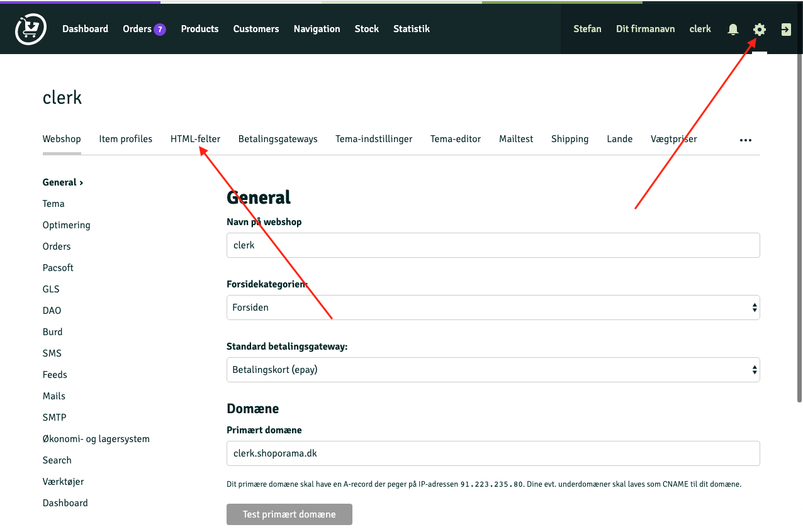Click the Stefan username link

587,29
